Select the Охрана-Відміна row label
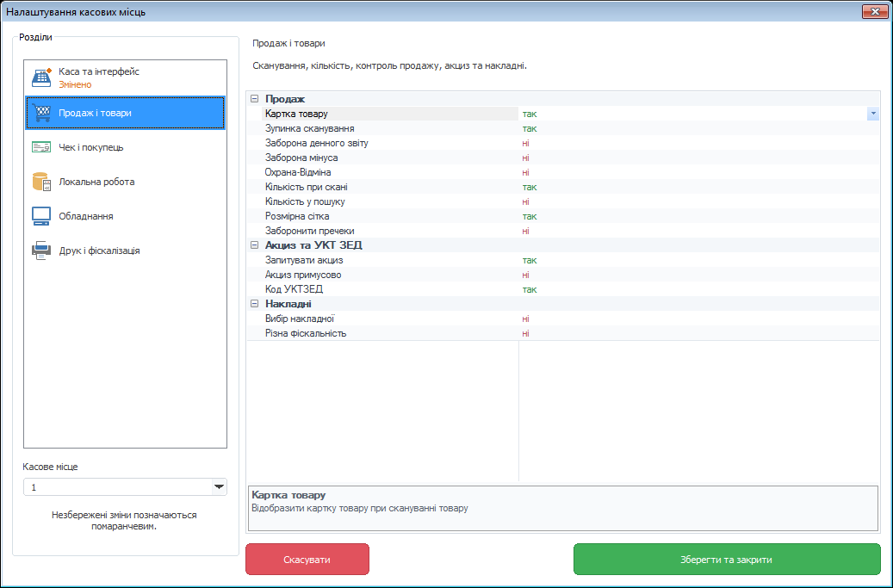The width and height of the screenshot is (893, 588). [298, 172]
